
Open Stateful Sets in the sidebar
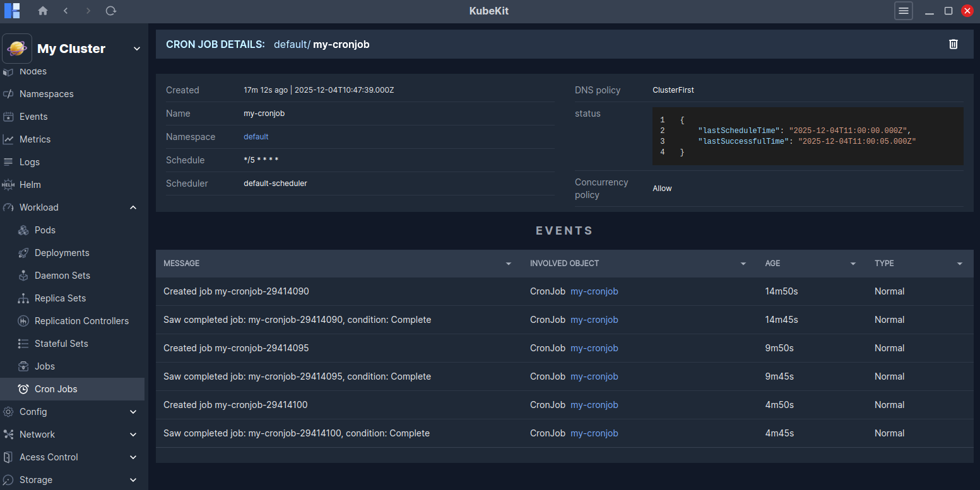61,344
